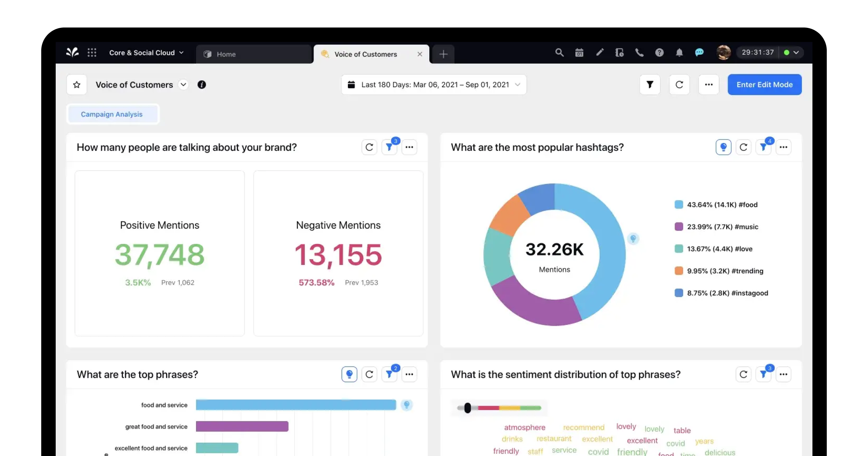The height and width of the screenshot is (456, 868).
Task: Refresh the popular hashtags widget
Action: coord(743,147)
